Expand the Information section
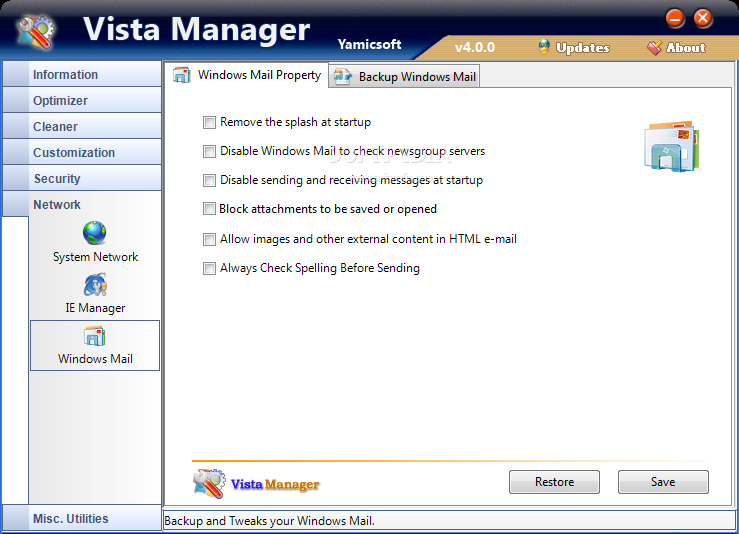This screenshot has width=739, height=534. point(82,74)
